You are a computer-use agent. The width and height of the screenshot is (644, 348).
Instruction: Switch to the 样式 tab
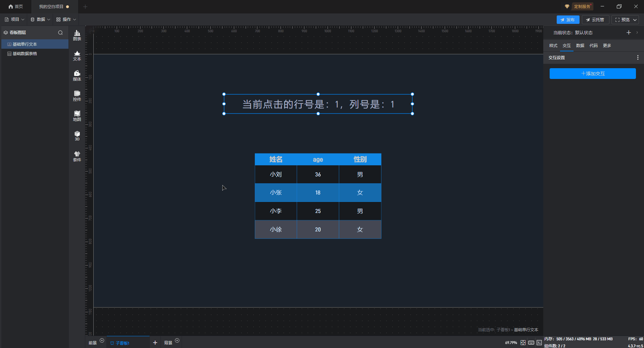(553, 46)
